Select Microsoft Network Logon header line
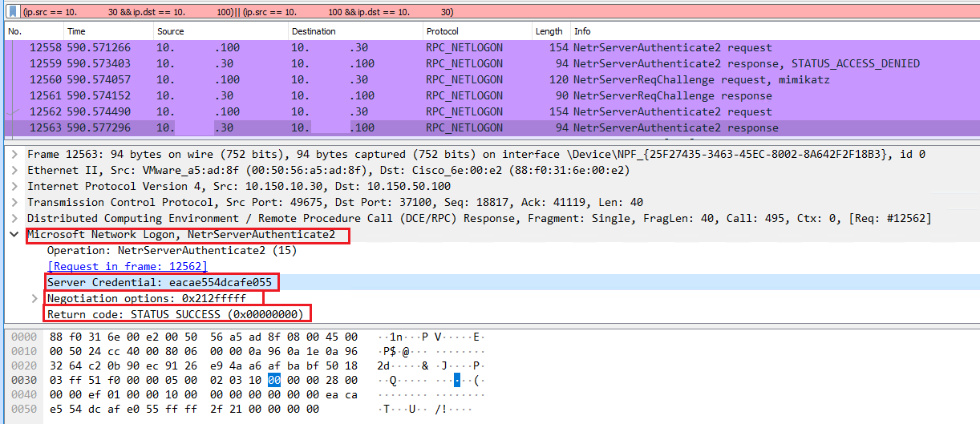This screenshot has width=980, height=424. click(181, 234)
